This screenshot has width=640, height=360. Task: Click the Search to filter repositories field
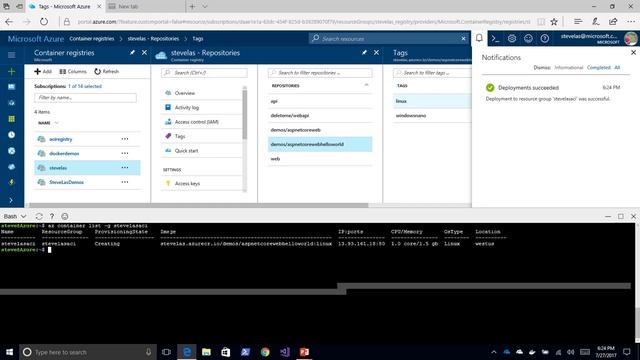[x=320, y=73]
